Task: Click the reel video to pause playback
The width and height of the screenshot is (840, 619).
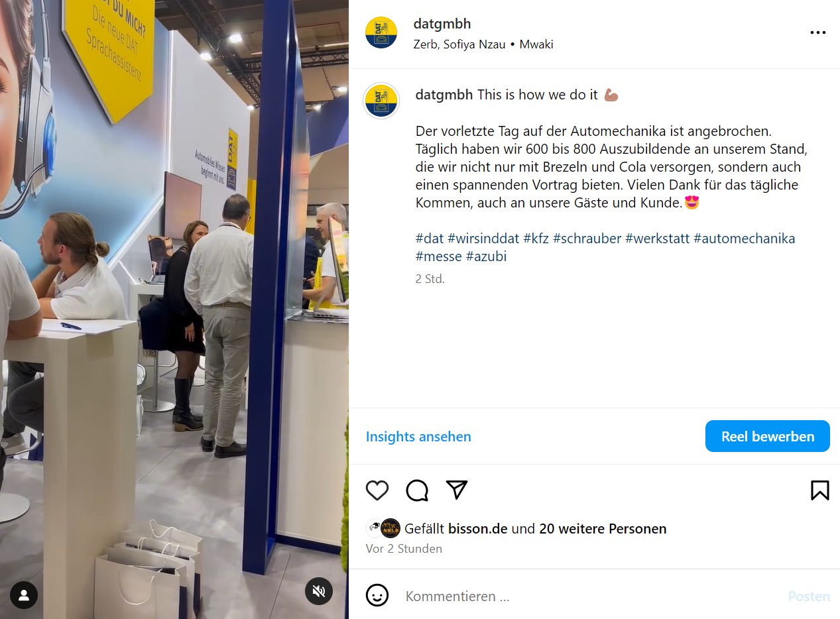Action: pos(174,309)
